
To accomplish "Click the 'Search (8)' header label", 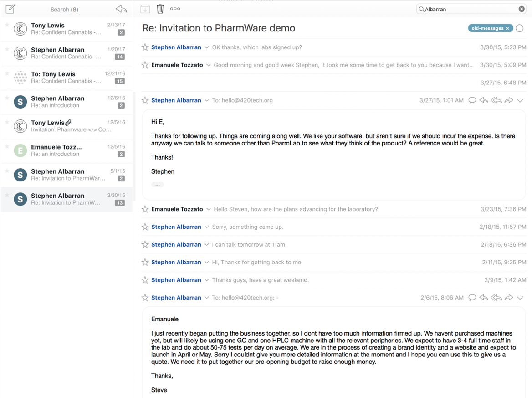I will click(x=64, y=10).
